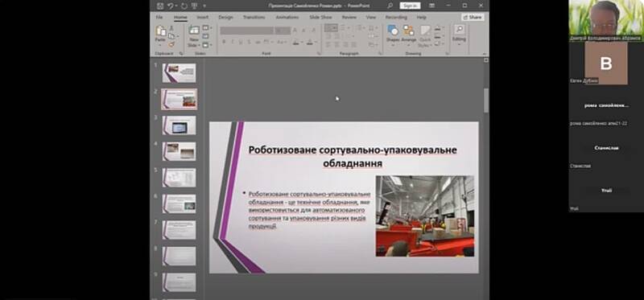Click the Arrange icon in Drawing group
Image resolution: width=644 pixels, height=300 pixels.
point(408,31)
